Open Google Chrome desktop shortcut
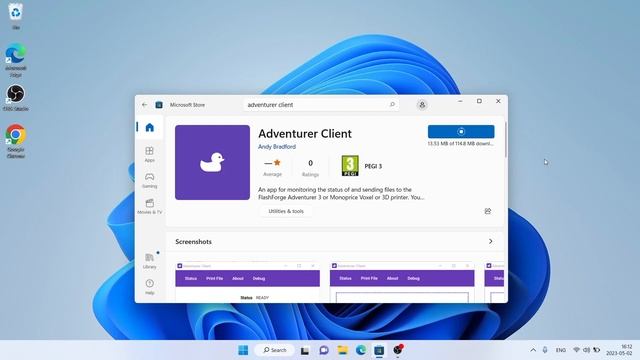Screen dimensions: 640x360 click(x=16, y=141)
